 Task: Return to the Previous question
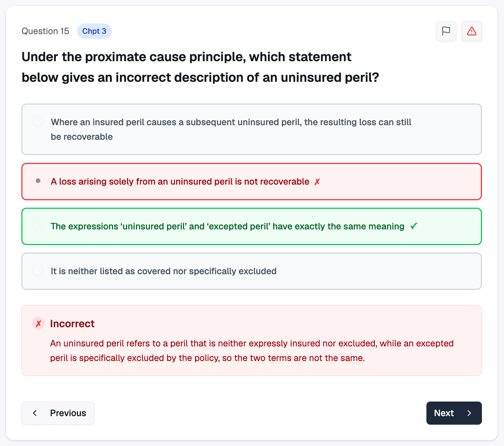tap(58, 413)
